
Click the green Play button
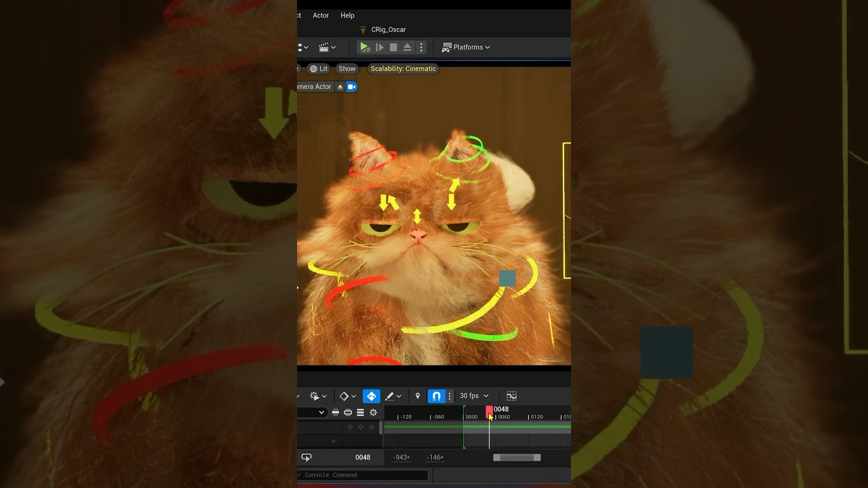(x=365, y=47)
